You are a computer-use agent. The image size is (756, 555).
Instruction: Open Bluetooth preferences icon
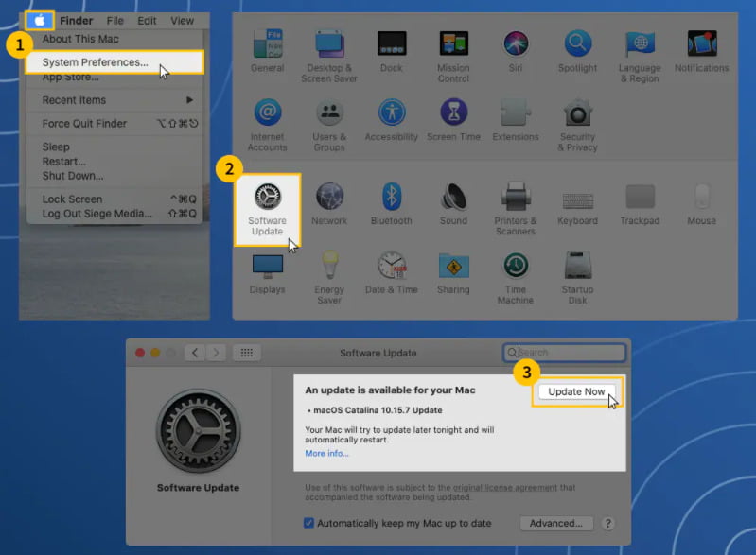pyautogui.click(x=392, y=197)
